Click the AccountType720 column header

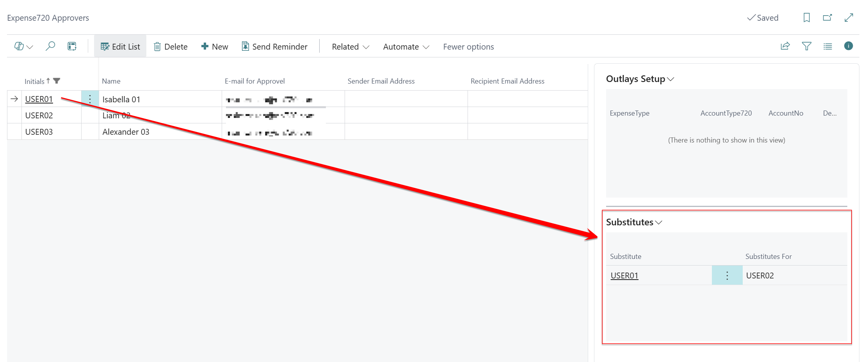(x=726, y=113)
